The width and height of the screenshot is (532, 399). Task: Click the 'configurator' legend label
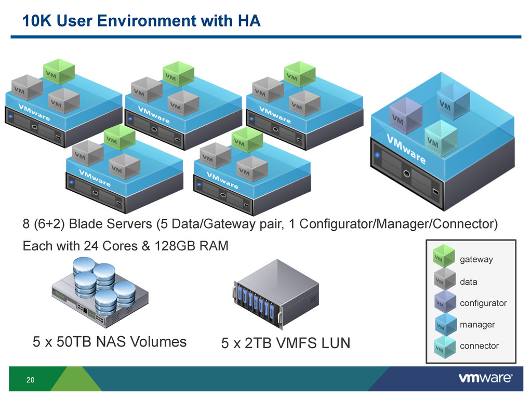pos(483,303)
